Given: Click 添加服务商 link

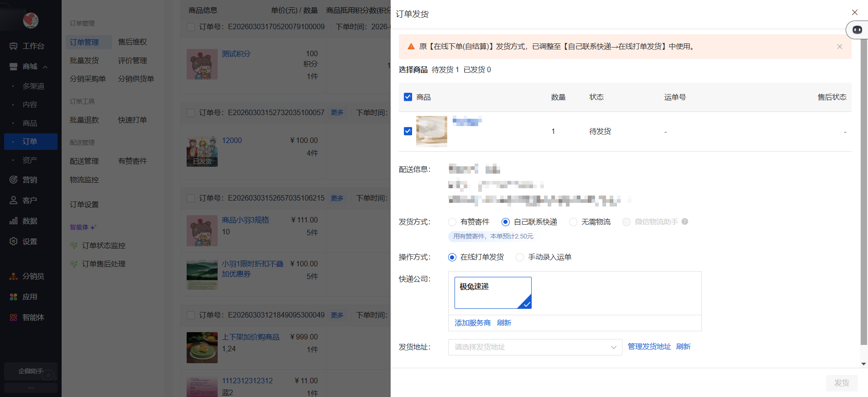Looking at the screenshot, I should (472, 323).
